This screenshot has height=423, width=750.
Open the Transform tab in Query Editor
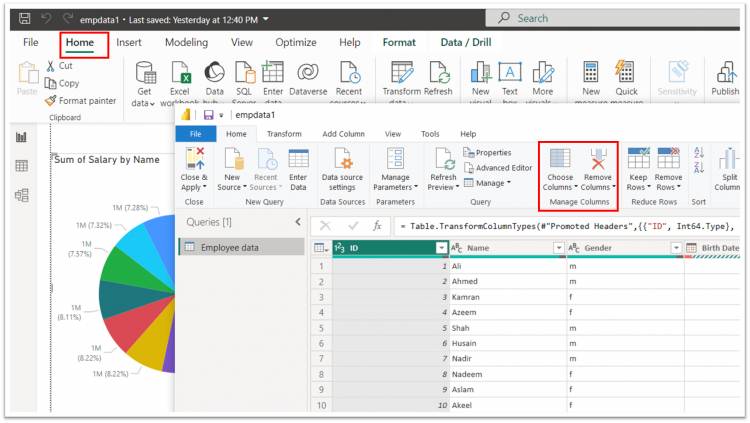[284, 134]
